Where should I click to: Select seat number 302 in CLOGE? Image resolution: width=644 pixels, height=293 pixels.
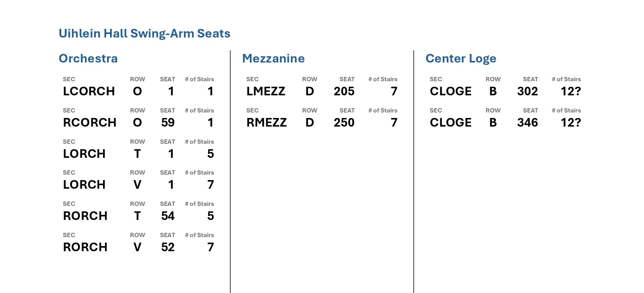point(527,91)
